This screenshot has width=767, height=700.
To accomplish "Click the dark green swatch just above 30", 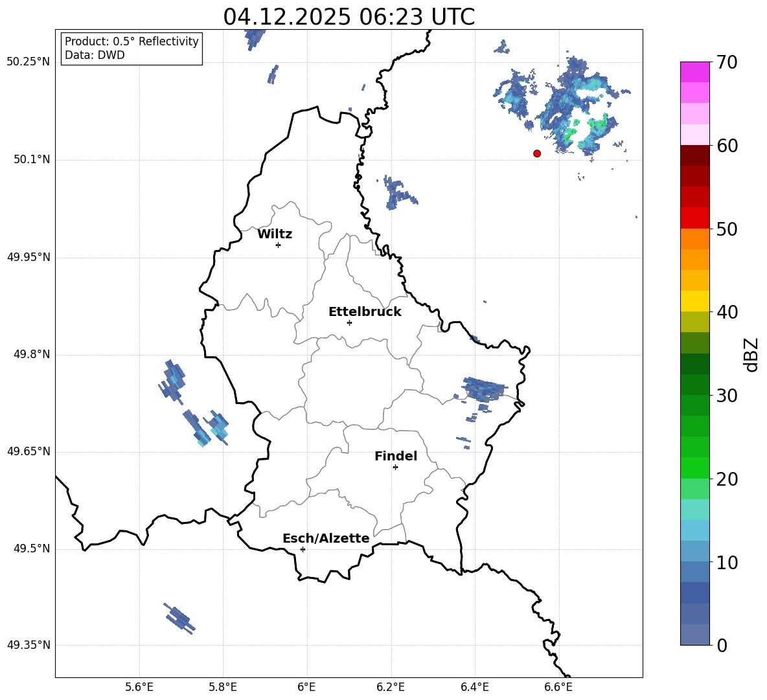I will 694,385.
